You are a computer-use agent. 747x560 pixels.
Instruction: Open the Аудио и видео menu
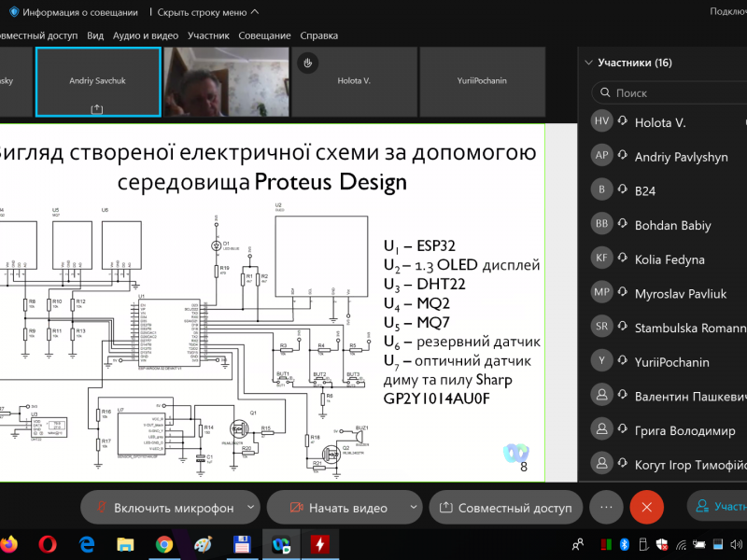point(146,35)
